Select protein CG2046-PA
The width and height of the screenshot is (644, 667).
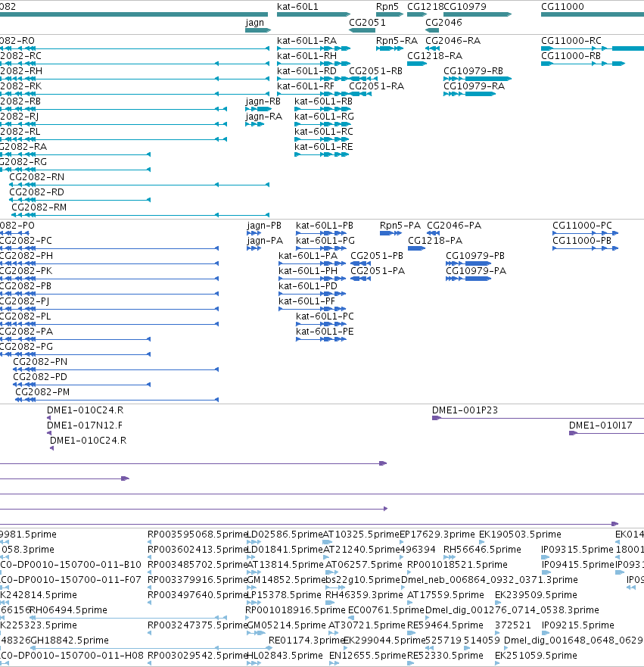tap(433, 233)
